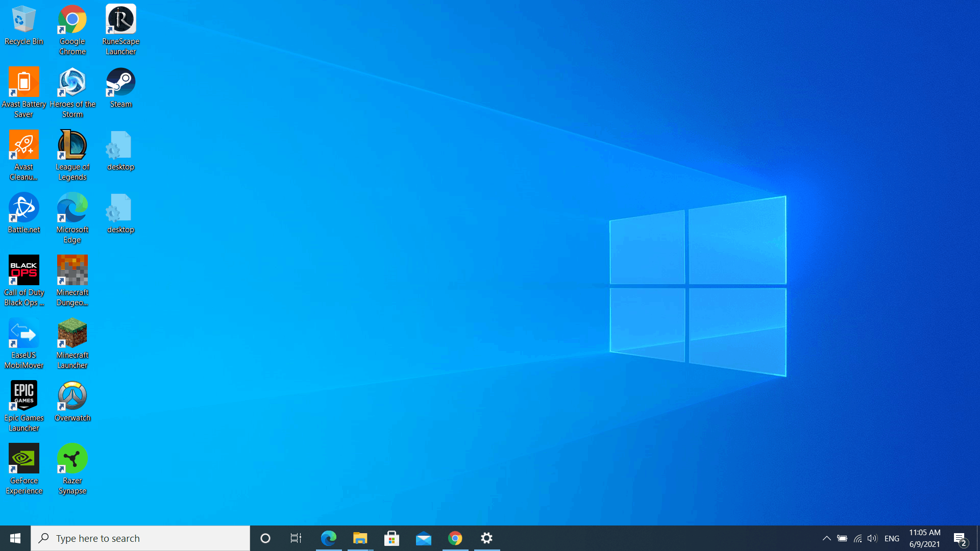This screenshot has width=980, height=551.
Task: Open the Windows Start menu
Action: pyautogui.click(x=15, y=538)
